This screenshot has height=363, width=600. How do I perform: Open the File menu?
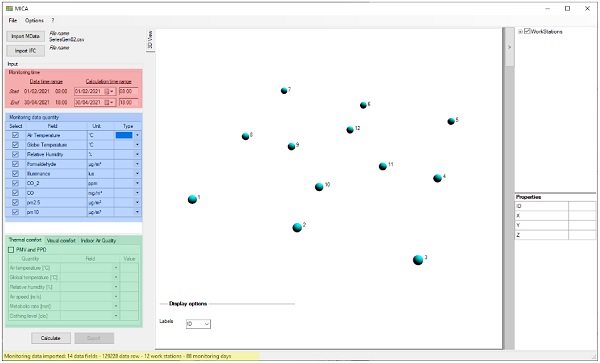click(x=13, y=20)
